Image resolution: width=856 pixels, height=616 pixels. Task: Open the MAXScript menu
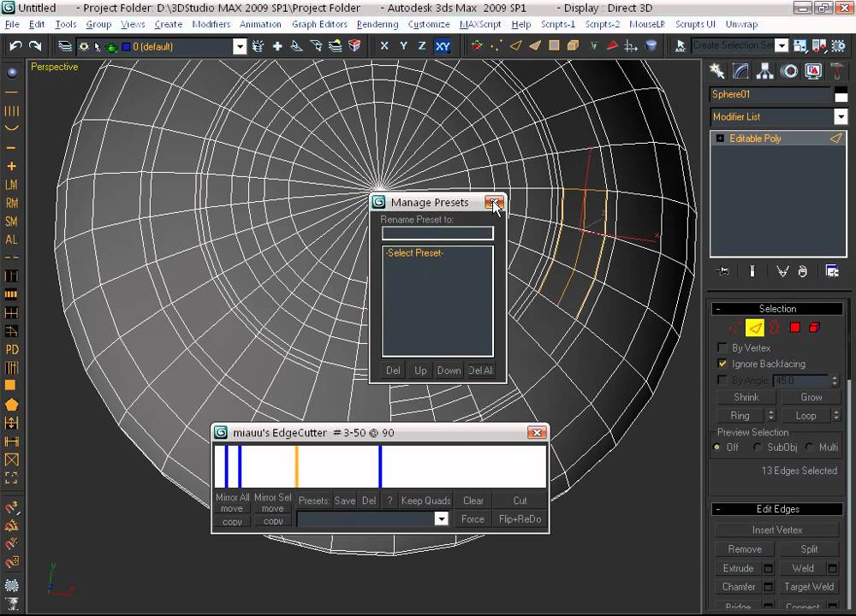[480, 25]
